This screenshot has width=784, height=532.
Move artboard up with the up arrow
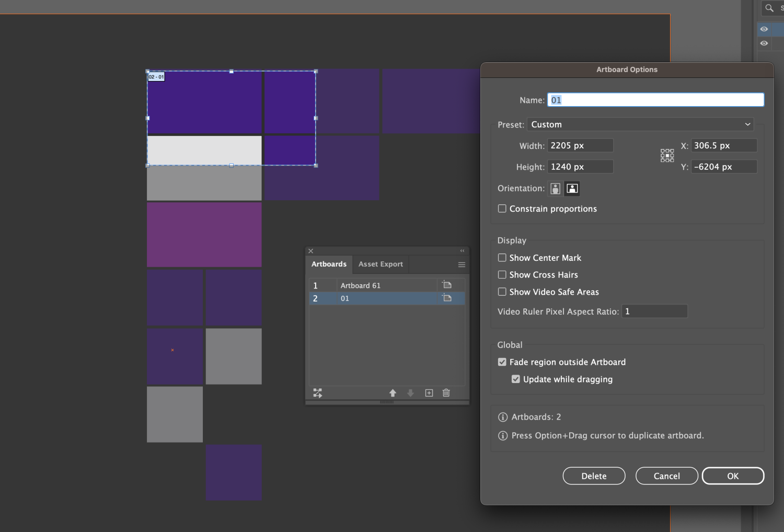tap(393, 393)
